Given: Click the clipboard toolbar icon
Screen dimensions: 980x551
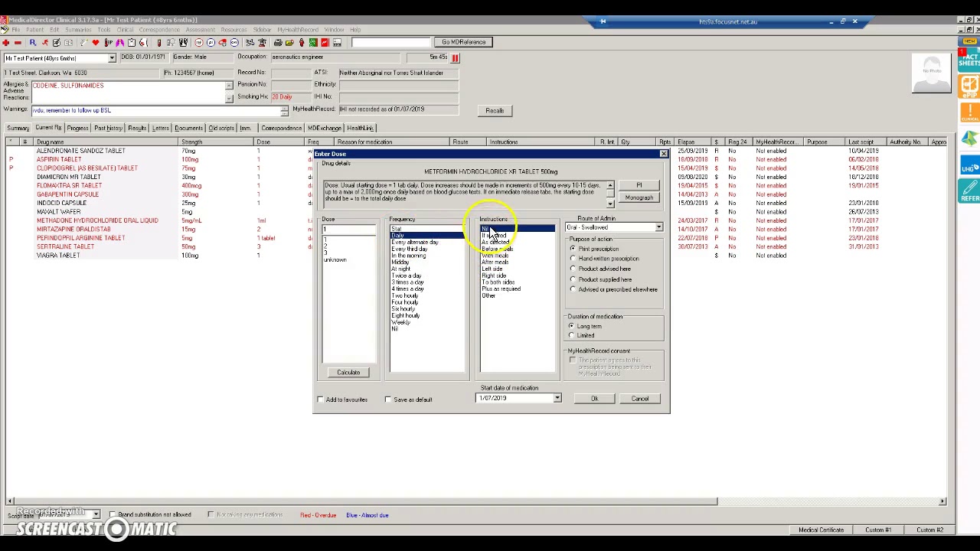Looking at the screenshot, I should pos(132,42).
